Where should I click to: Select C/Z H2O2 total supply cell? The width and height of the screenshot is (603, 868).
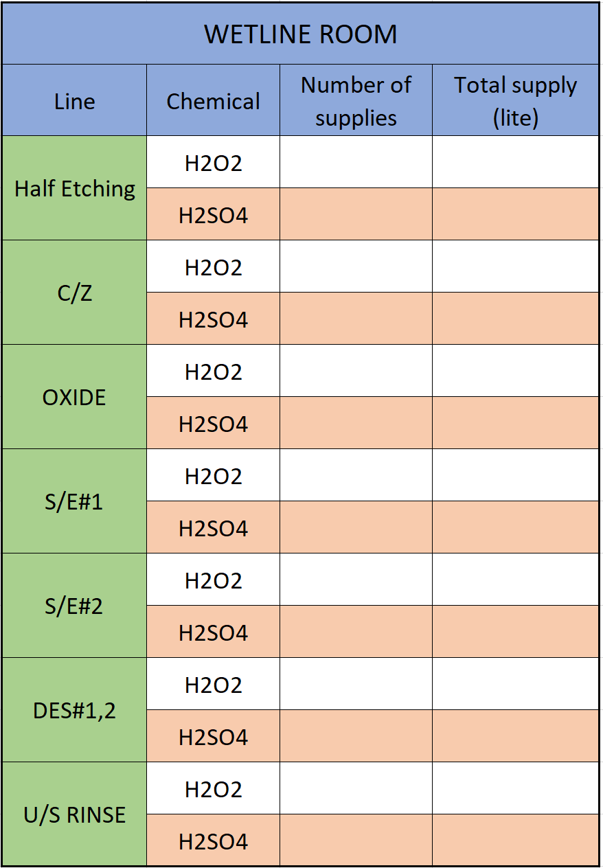(x=515, y=266)
